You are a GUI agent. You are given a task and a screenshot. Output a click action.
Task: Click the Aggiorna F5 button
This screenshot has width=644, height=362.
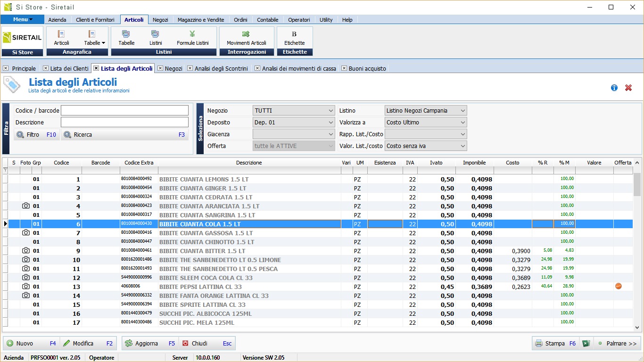150,344
